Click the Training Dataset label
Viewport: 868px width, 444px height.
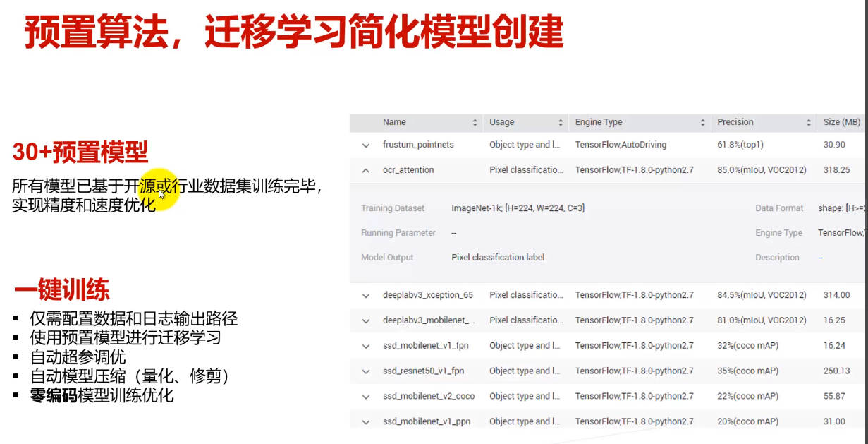coord(393,208)
